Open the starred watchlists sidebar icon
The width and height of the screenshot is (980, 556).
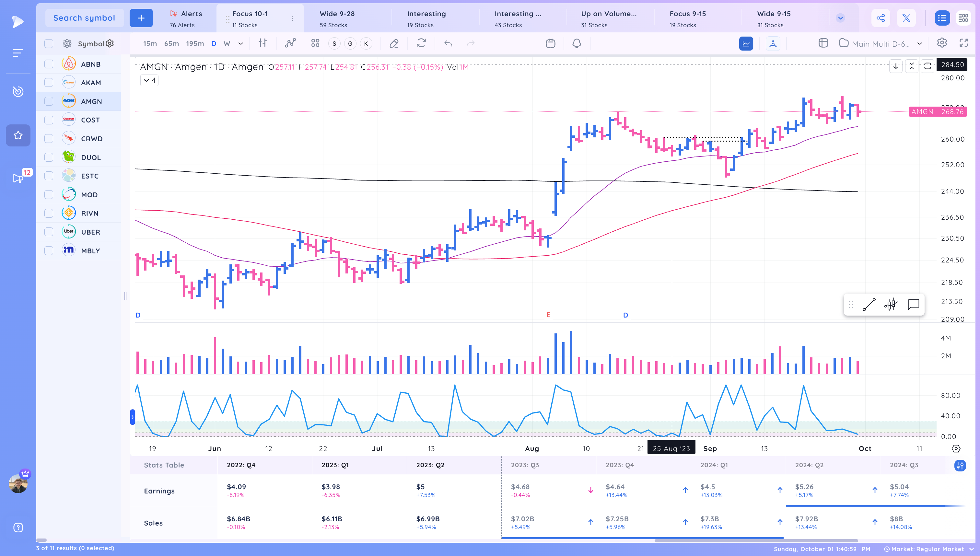(x=18, y=135)
